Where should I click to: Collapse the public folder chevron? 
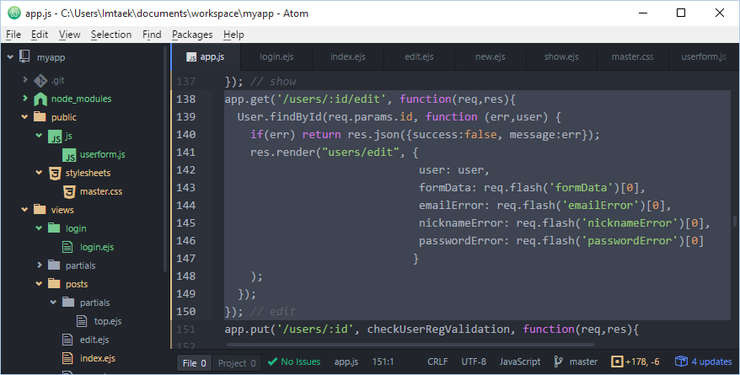pos(25,117)
